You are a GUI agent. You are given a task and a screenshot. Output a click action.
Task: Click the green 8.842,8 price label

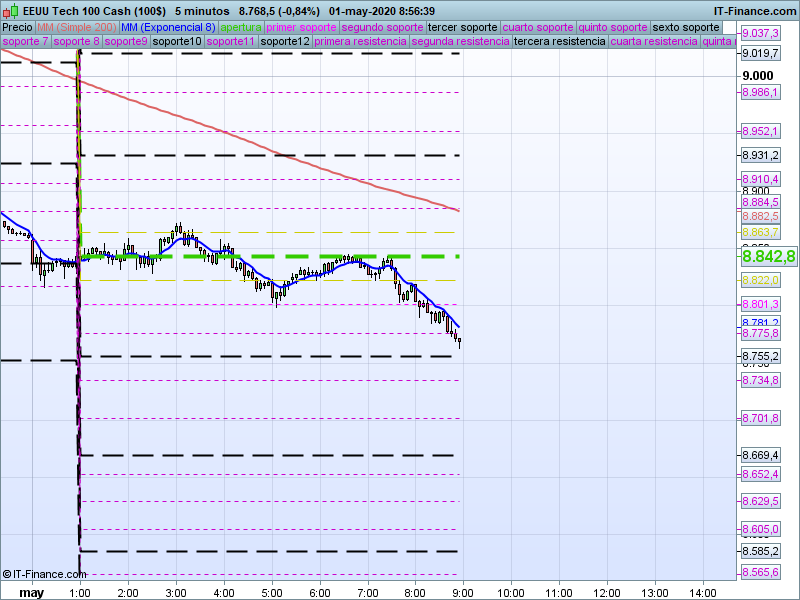coord(768,256)
